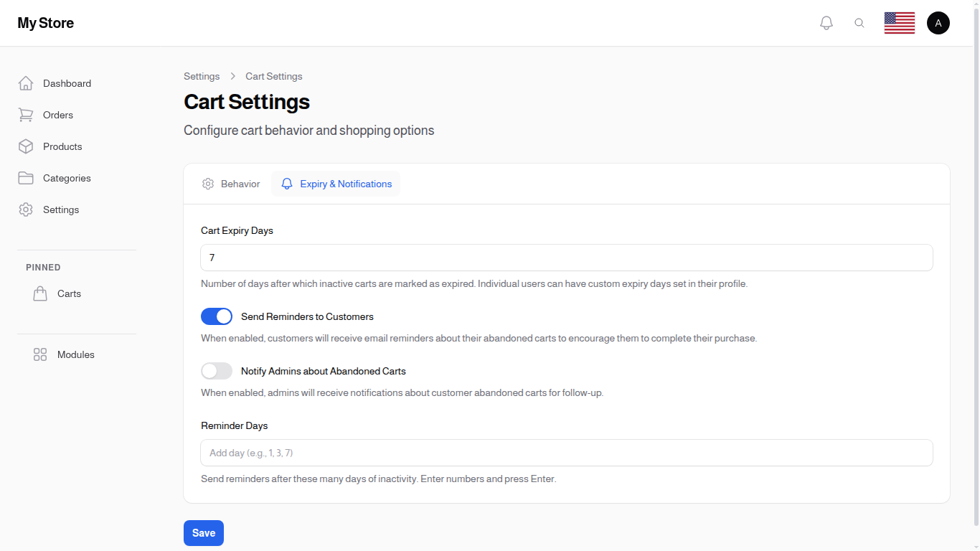The width and height of the screenshot is (980, 551).
Task: Click the bell icon in Expiry & Notifications tab
Action: point(287,183)
